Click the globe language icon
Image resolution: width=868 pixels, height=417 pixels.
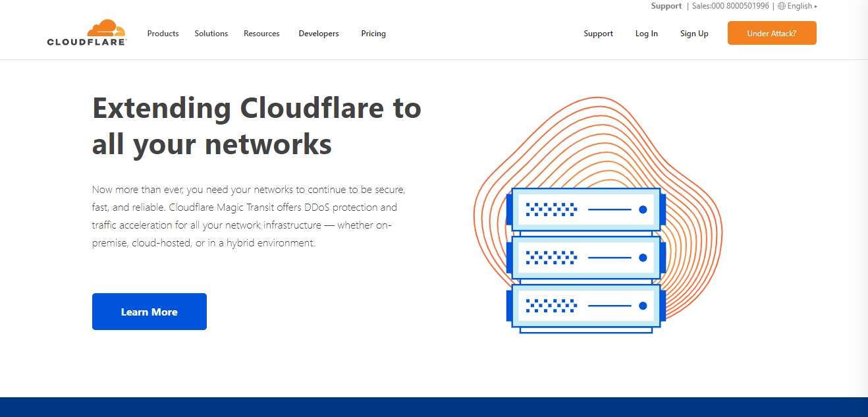(782, 6)
